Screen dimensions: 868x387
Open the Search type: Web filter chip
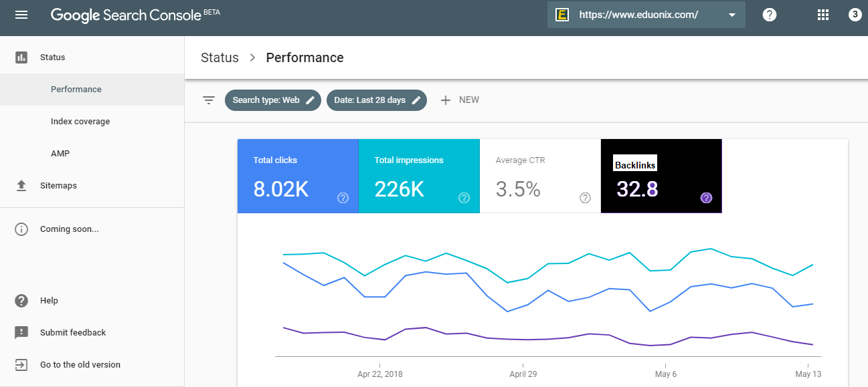click(x=273, y=100)
